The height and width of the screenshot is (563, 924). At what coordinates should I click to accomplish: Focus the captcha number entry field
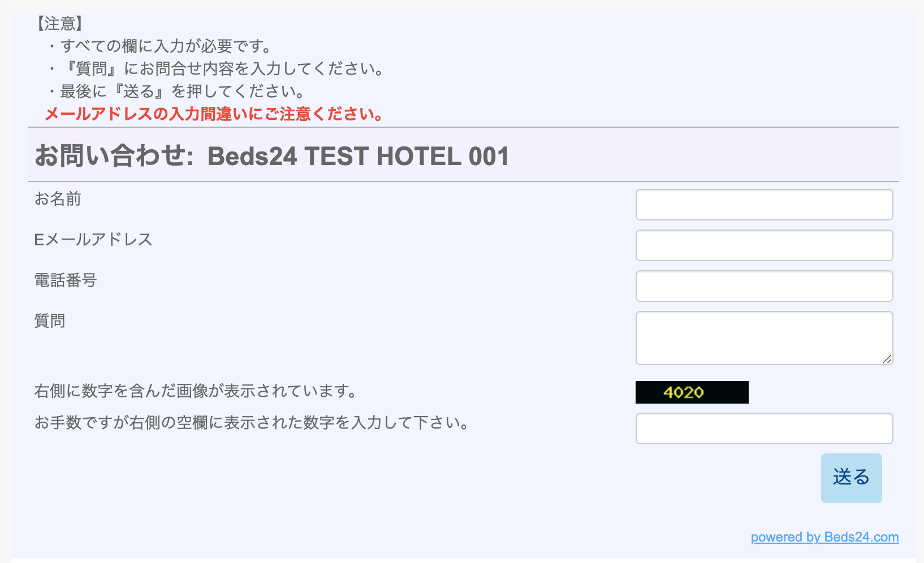(764, 428)
